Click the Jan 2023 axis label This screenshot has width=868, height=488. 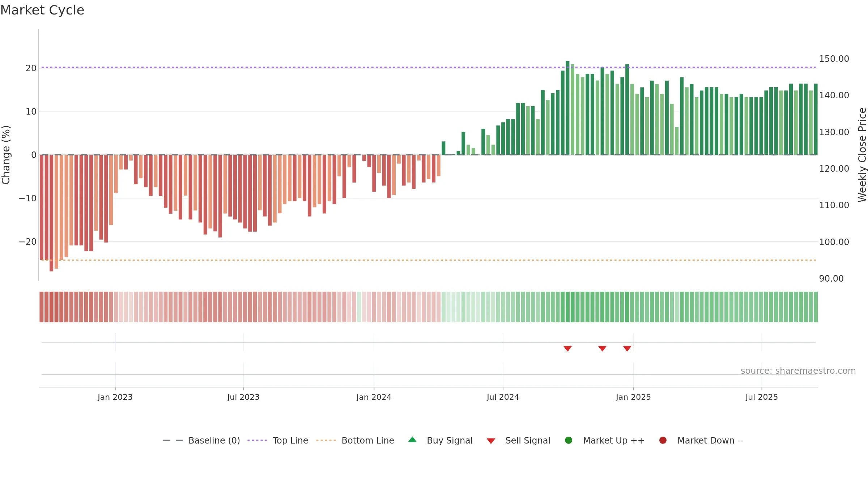pos(115,397)
